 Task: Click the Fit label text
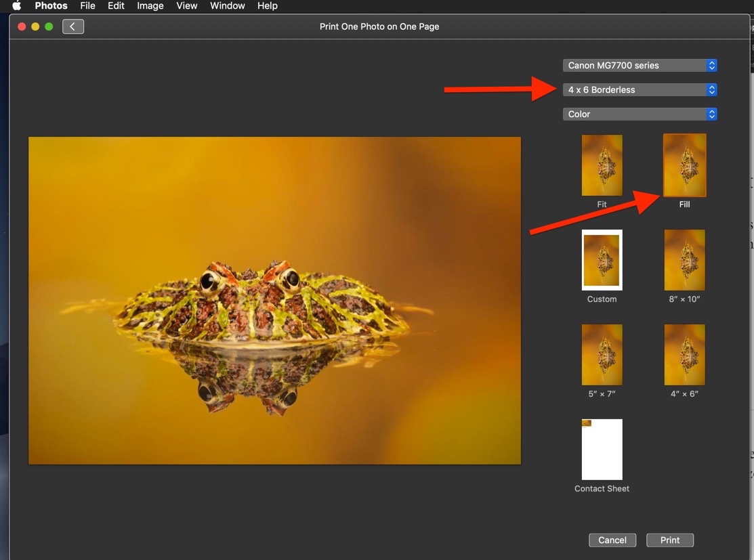tap(602, 204)
